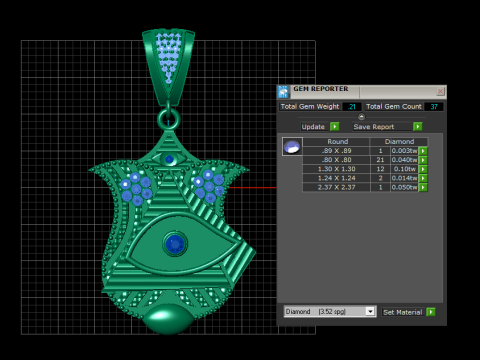Select the pendant's jump ring
This screenshot has width=480, height=360.
point(169,120)
